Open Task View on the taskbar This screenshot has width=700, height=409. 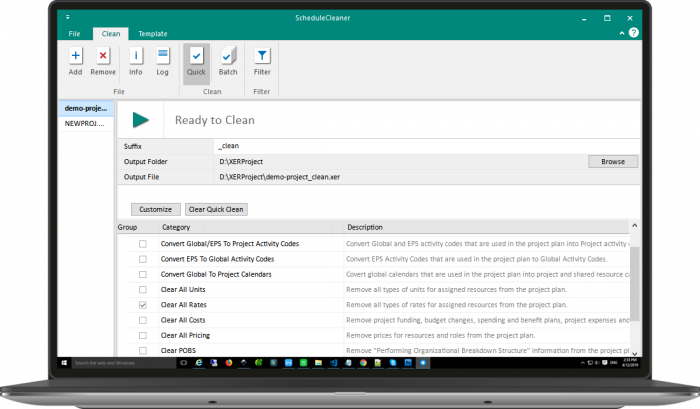(x=183, y=363)
